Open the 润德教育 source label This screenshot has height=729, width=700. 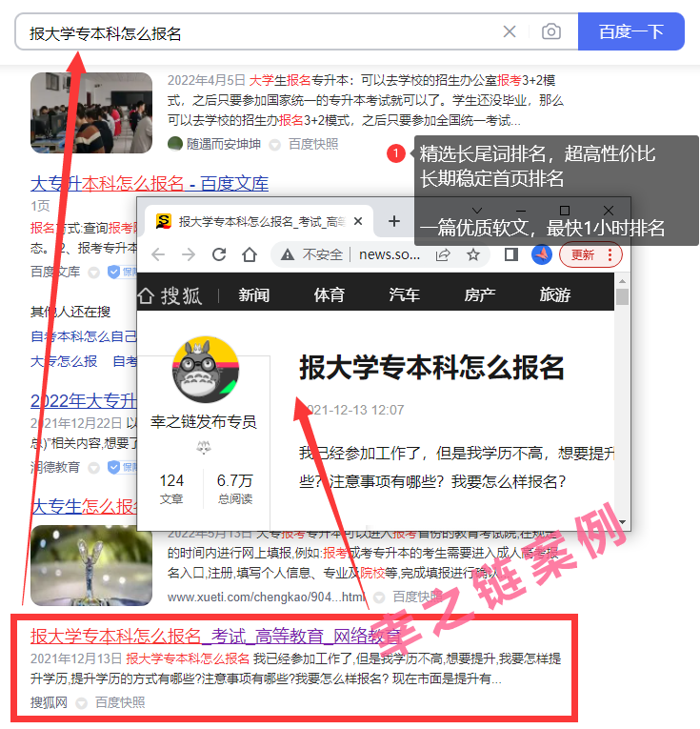(x=55, y=467)
